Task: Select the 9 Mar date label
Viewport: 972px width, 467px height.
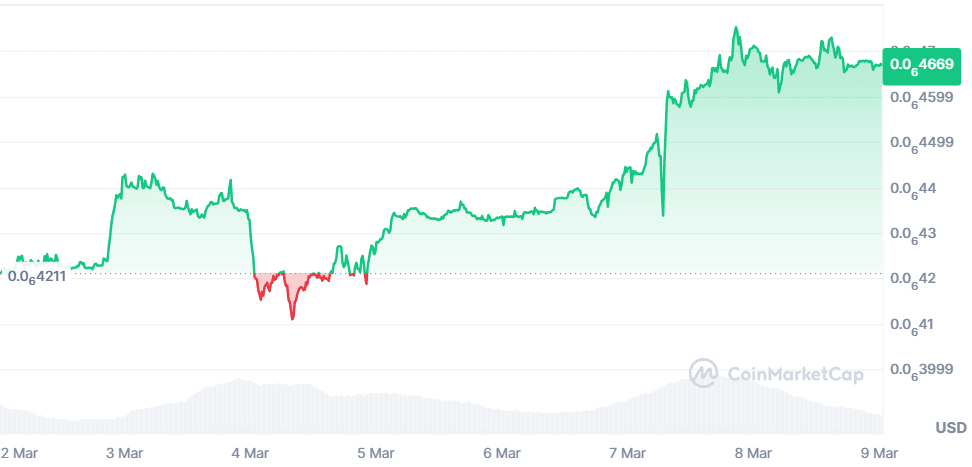Action: click(x=879, y=453)
